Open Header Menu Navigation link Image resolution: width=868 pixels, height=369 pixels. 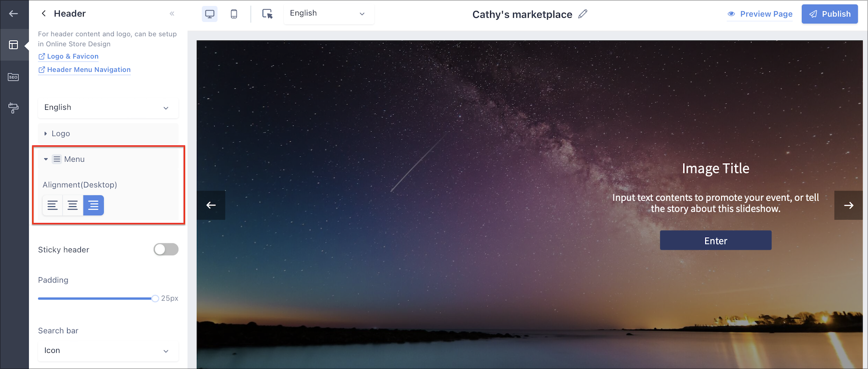coord(84,69)
